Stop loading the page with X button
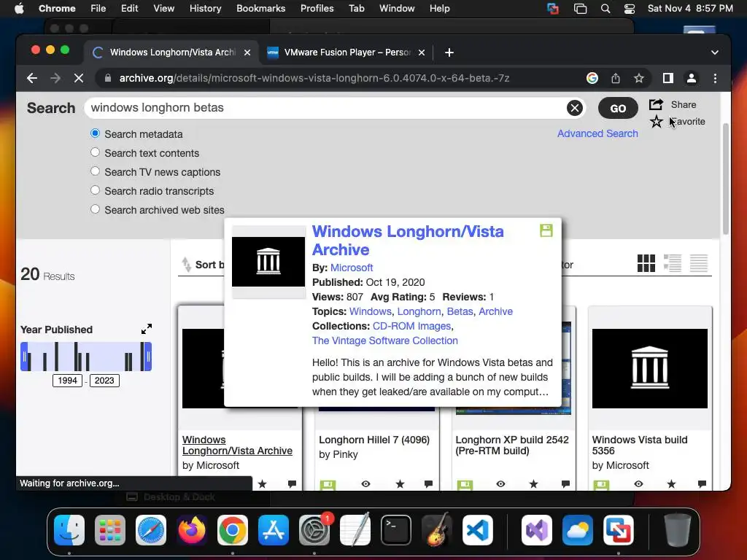The height and width of the screenshot is (560, 747). pyautogui.click(x=79, y=78)
